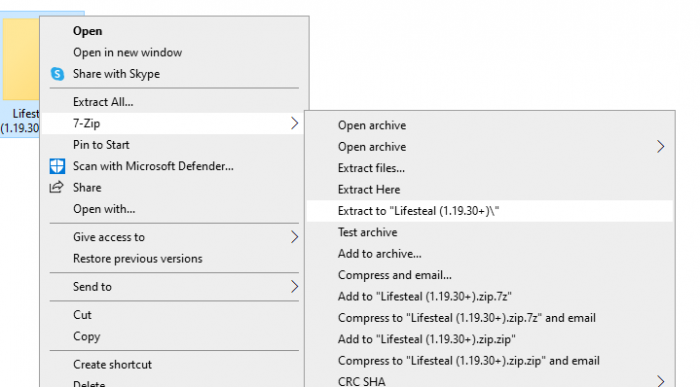The height and width of the screenshot is (387, 700).
Task: Click the Microsoft Defender shield icon
Action: click(57, 166)
